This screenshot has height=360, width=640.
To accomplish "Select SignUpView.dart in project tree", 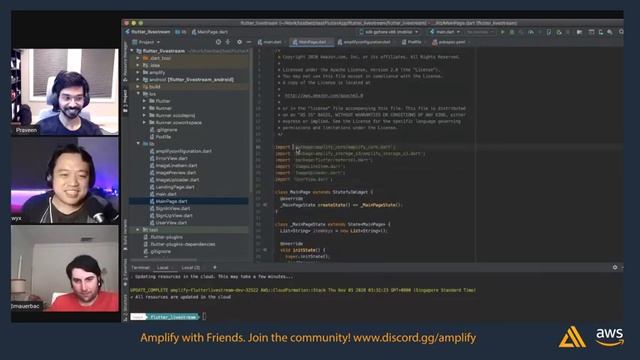I will pos(174,216).
